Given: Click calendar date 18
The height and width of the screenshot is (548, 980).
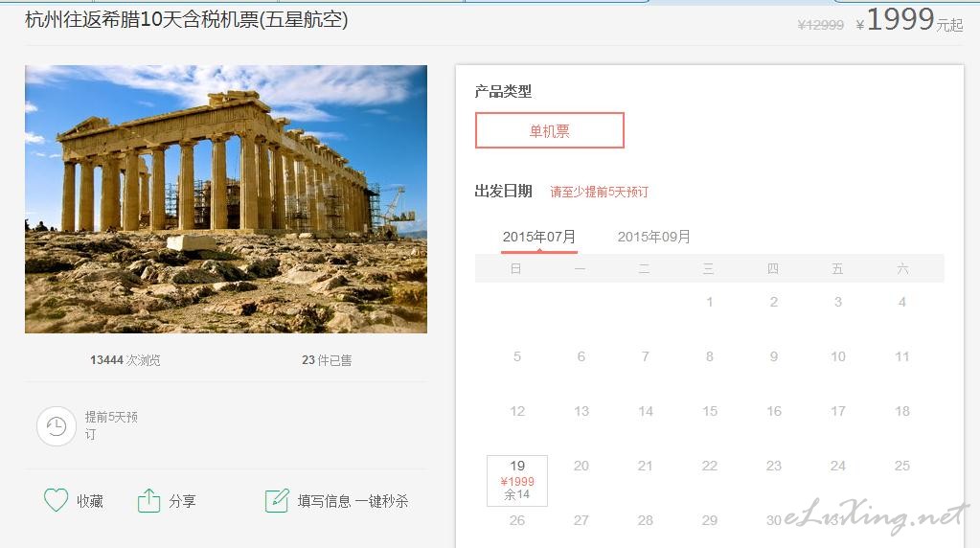Looking at the screenshot, I should pyautogui.click(x=901, y=411).
